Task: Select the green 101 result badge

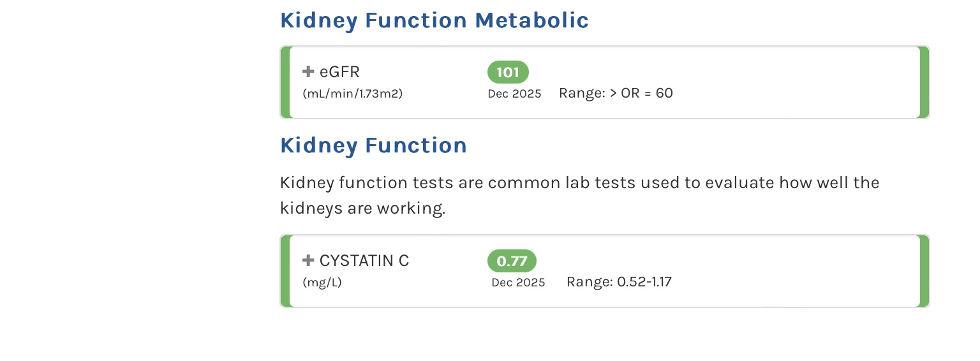Action: point(508,72)
